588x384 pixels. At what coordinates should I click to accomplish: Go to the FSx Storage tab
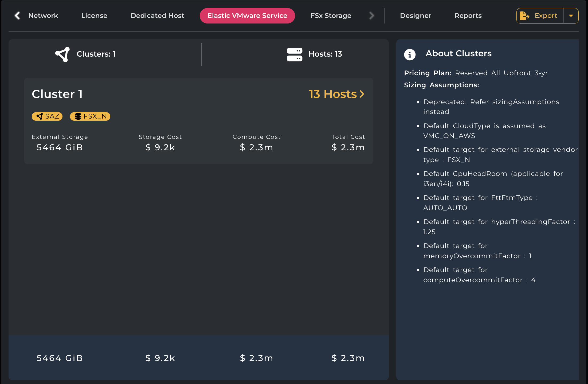click(331, 15)
